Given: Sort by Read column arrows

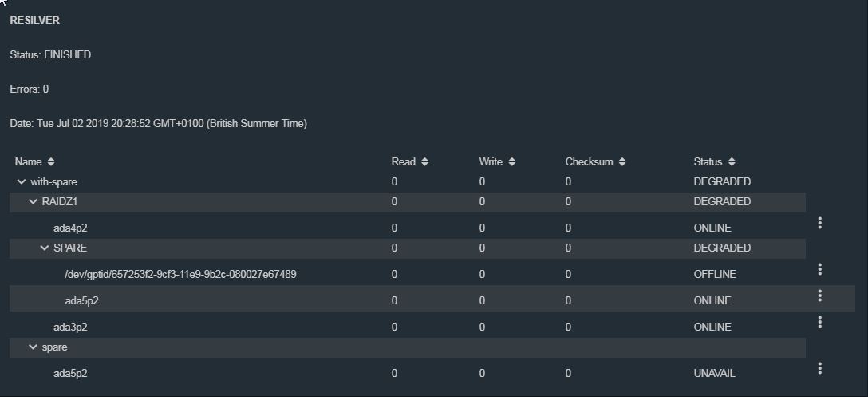Looking at the screenshot, I should [x=424, y=162].
